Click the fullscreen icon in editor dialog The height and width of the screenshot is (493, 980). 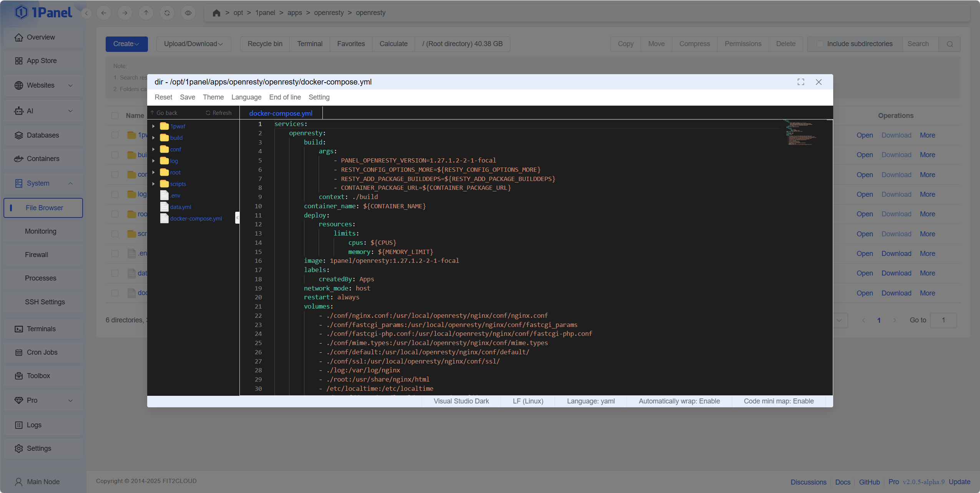[x=801, y=82]
